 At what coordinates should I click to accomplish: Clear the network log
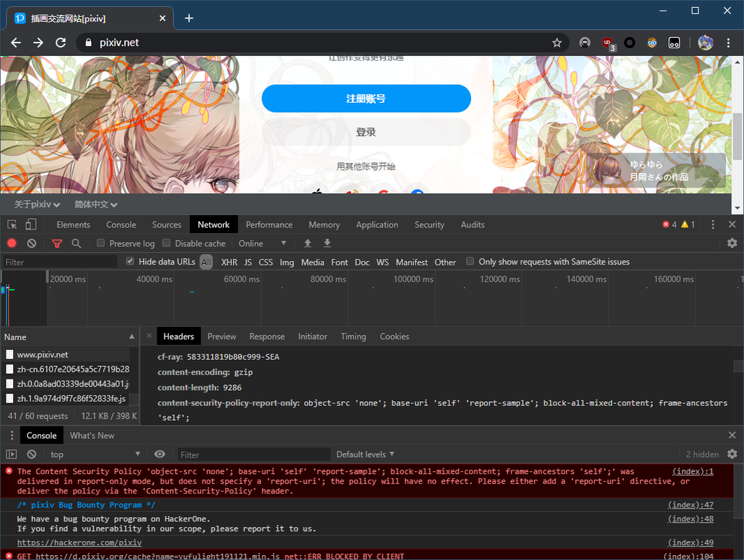point(31,244)
